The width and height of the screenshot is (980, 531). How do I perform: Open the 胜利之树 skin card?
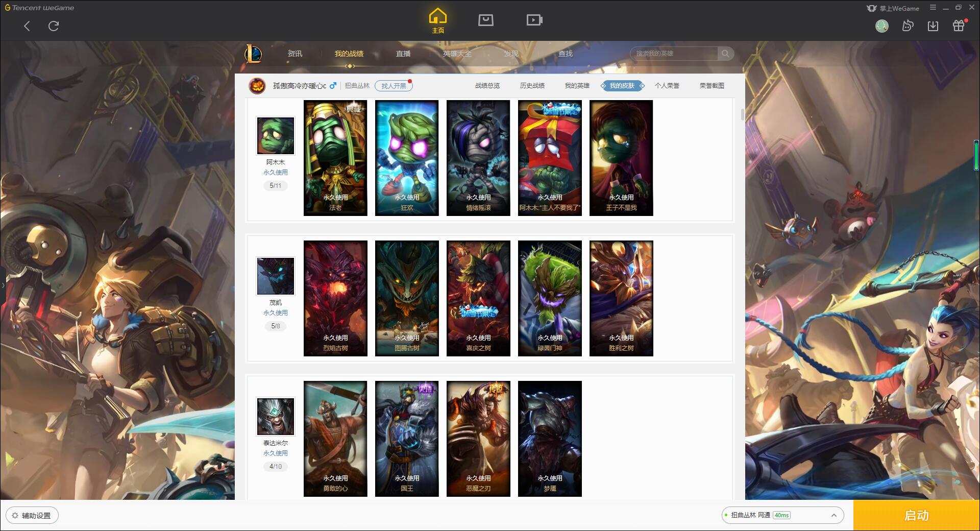(621, 298)
